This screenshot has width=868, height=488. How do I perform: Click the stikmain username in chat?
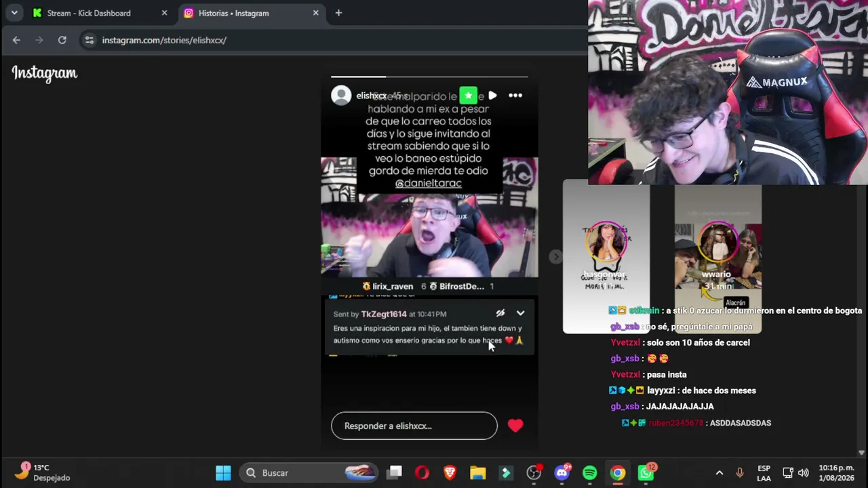[644, 310]
